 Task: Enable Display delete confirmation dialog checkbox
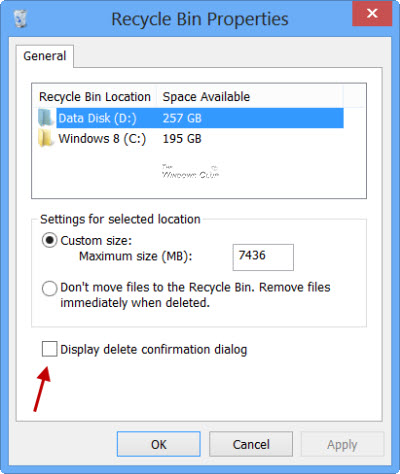point(49,349)
